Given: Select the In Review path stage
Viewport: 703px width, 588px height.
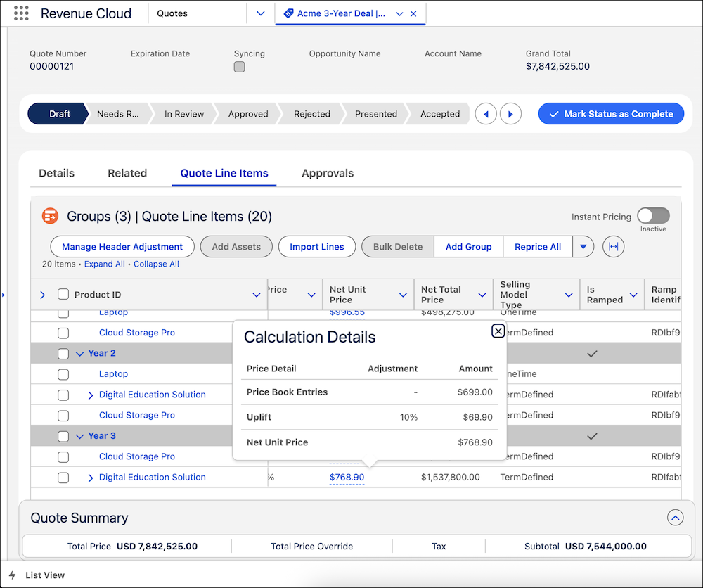Looking at the screenshot, I should [x=183, y=114].
